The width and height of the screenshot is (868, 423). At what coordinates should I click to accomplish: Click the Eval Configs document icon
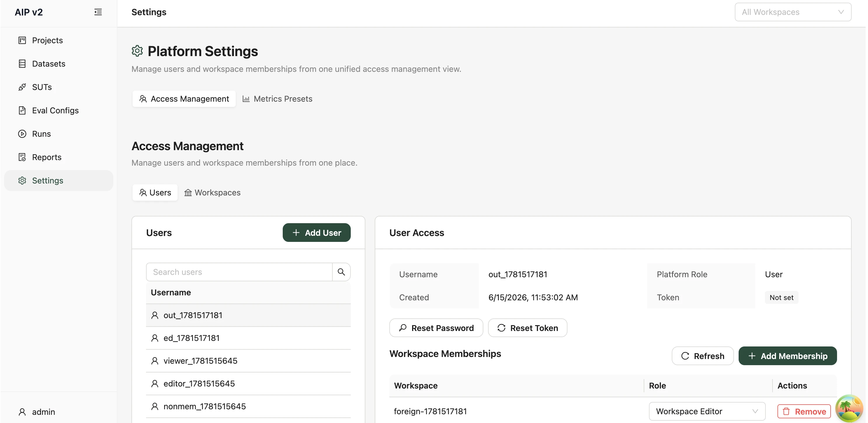(22, 110)
